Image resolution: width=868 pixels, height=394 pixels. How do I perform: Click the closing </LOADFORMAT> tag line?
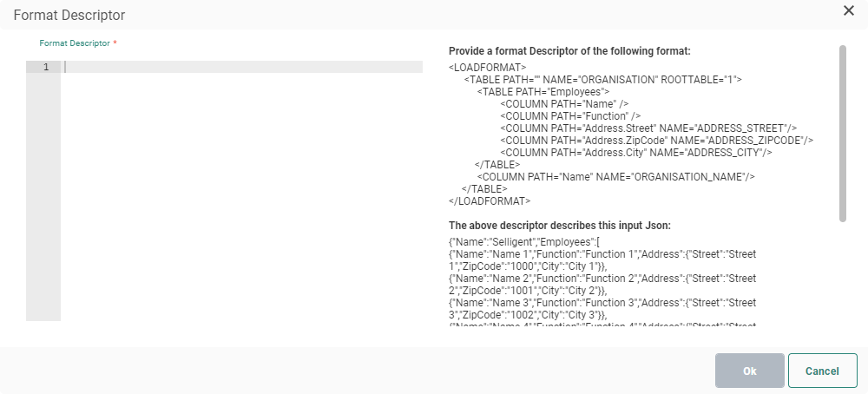point(490,200)
